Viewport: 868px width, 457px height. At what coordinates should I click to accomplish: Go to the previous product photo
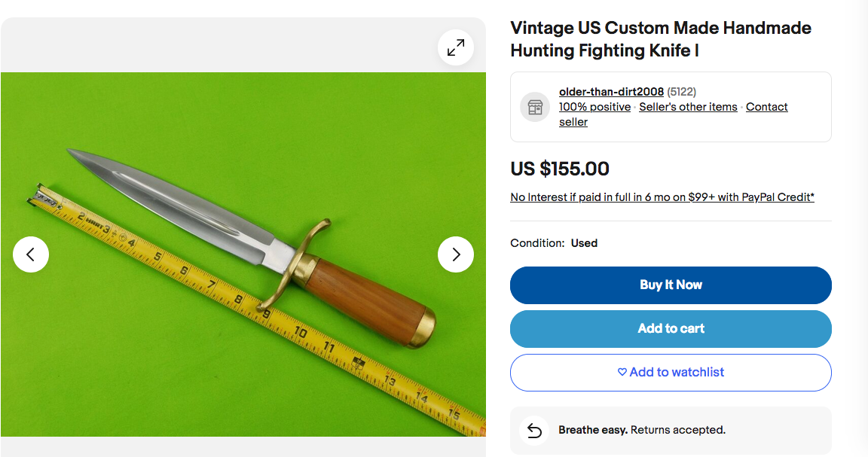(x=31, y=254)
